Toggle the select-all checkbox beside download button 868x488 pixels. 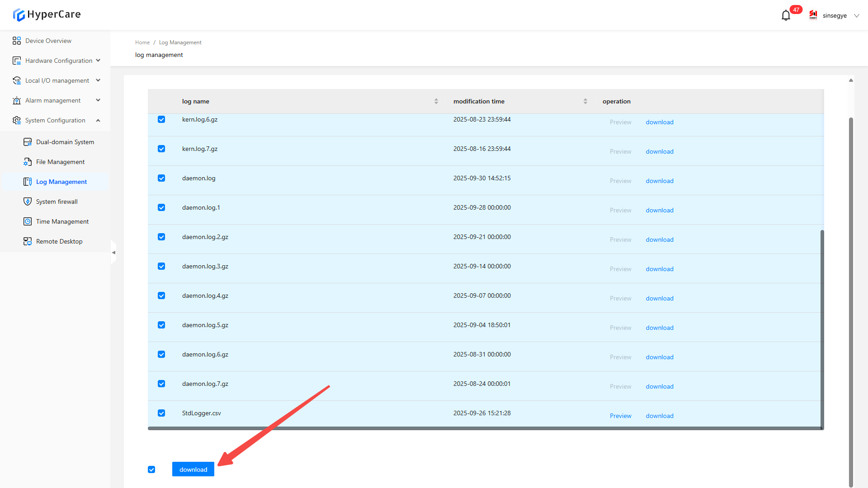point(151,469)
